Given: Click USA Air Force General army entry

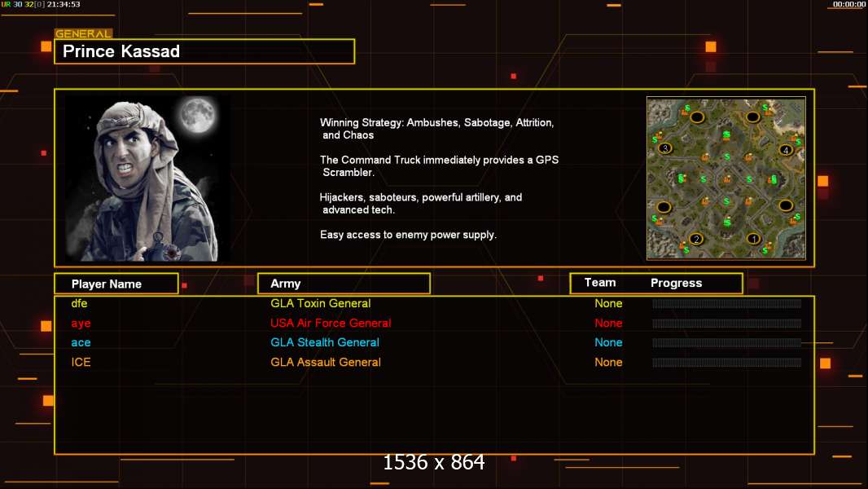Looking at the screenshot, I should pos(331,323).
